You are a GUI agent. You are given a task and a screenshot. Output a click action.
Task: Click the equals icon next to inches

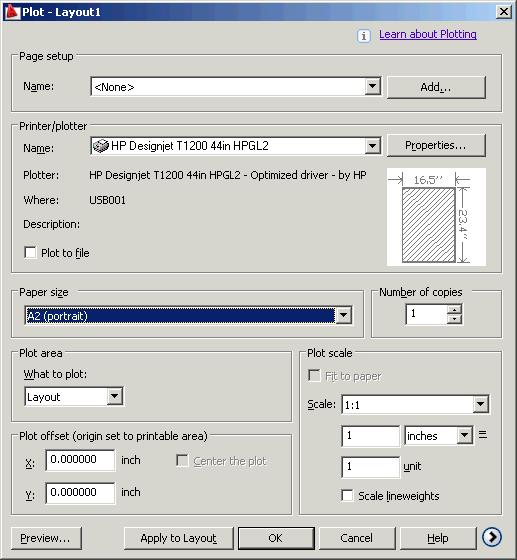pos(483,435)
